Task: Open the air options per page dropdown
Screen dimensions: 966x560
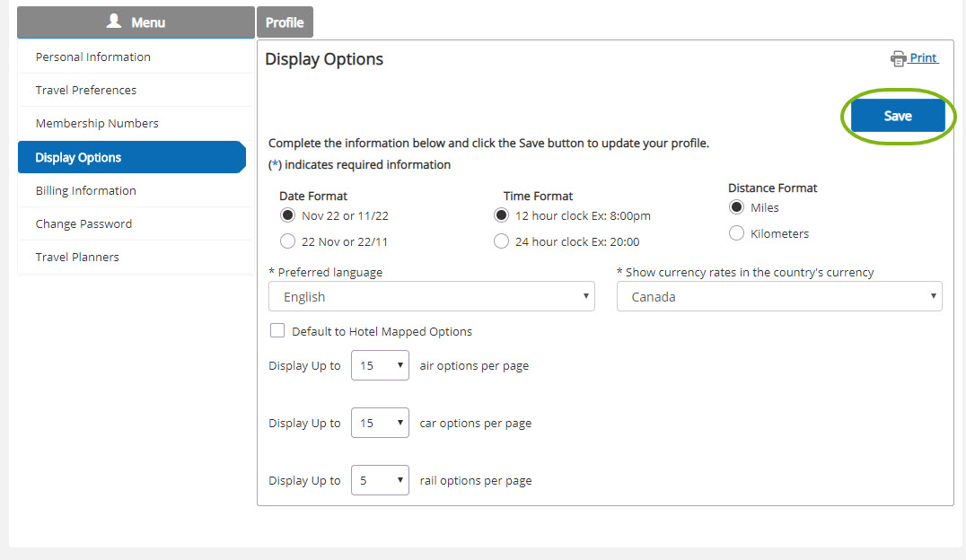Action: click(380, 365)
